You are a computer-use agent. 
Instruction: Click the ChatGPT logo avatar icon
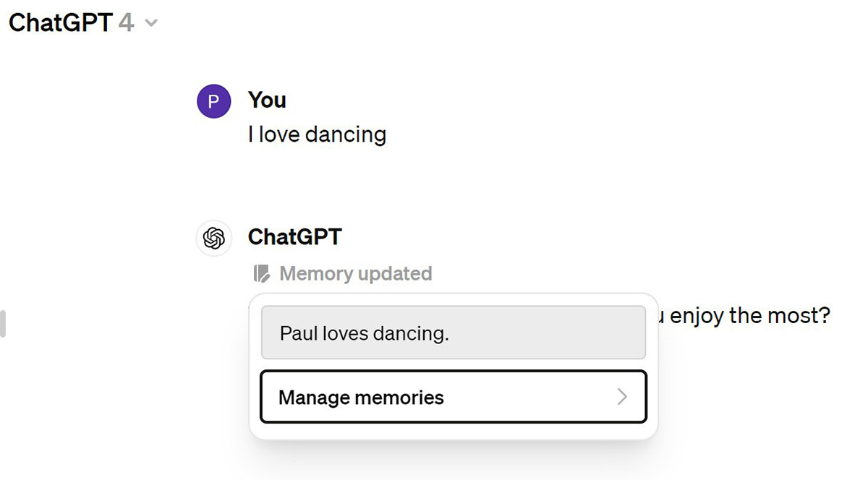[x=213, y=238]
